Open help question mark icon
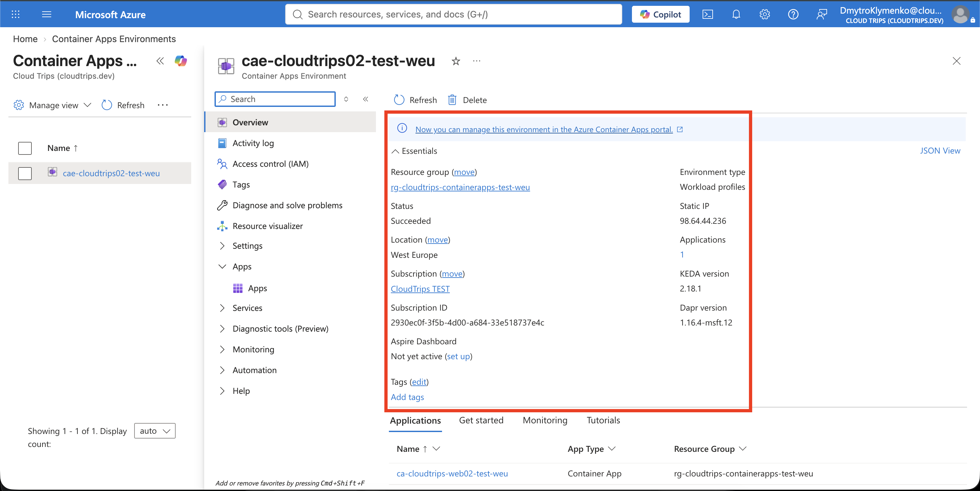Screen dimensions: 980x491 pyautogui.click(x=793, y=15)
